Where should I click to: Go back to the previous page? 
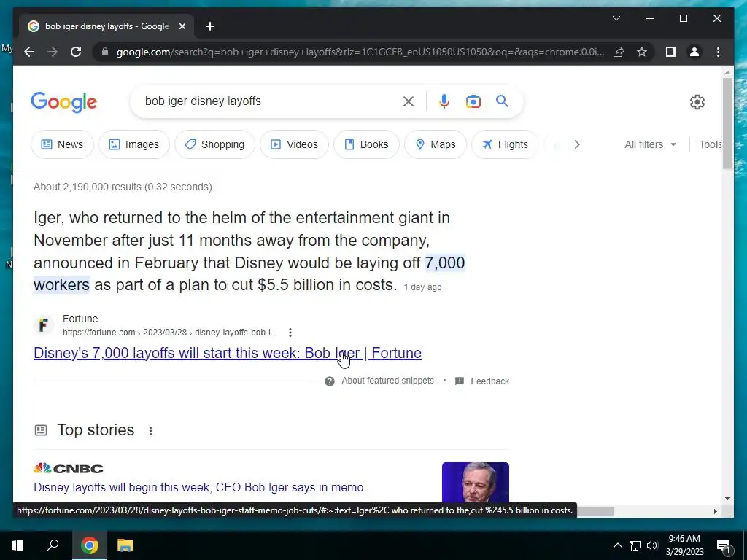(x=29, y=52)
